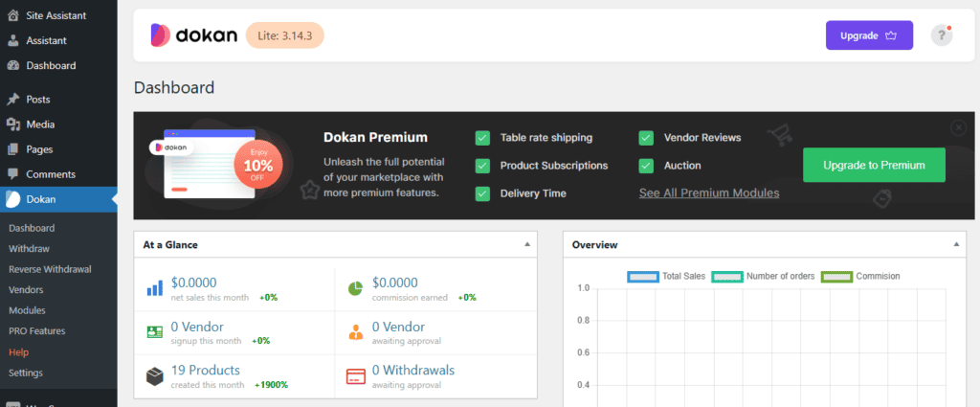Collapse the Overview panel
This screenshot has width=980, height=407.
[956, 244]
